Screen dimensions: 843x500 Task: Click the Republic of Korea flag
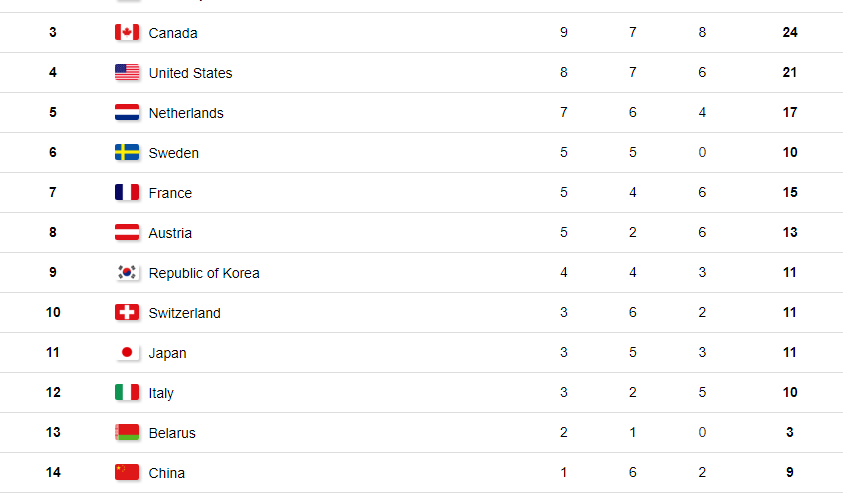click(x=127, y=272)
